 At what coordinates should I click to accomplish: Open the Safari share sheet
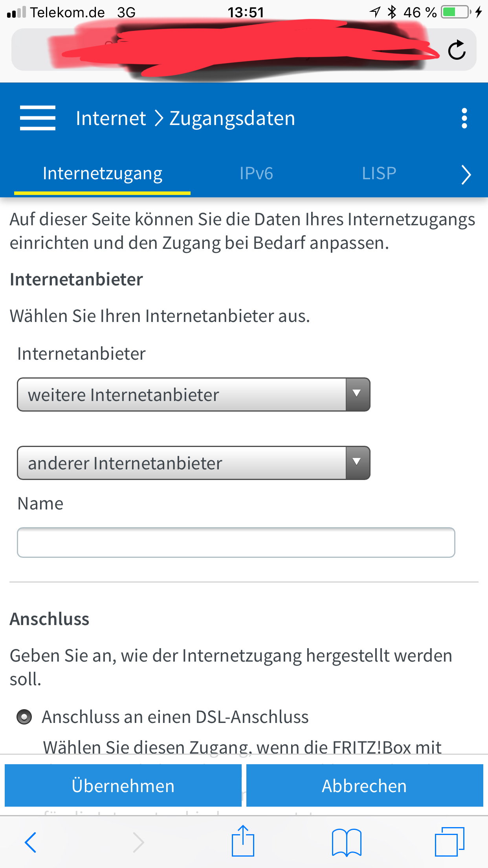243,841
